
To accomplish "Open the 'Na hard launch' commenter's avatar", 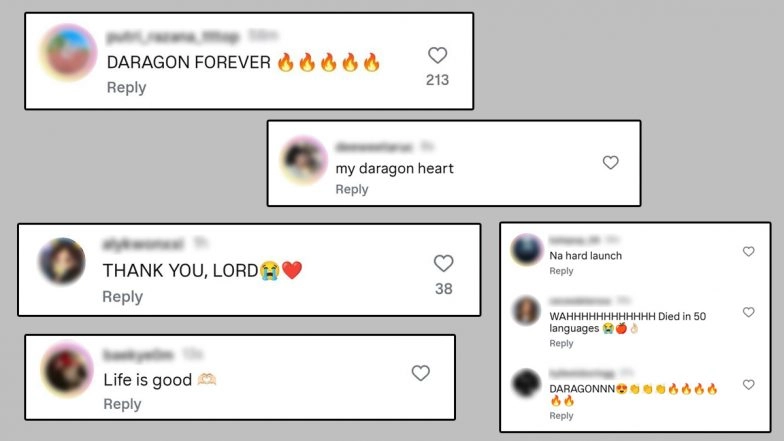I will [526, 249].
